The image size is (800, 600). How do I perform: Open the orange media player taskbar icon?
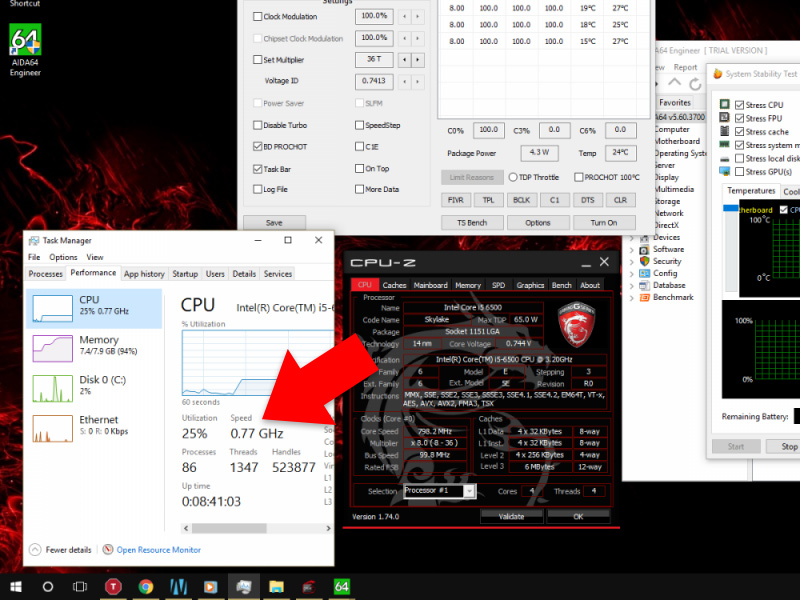pos(210,587)
